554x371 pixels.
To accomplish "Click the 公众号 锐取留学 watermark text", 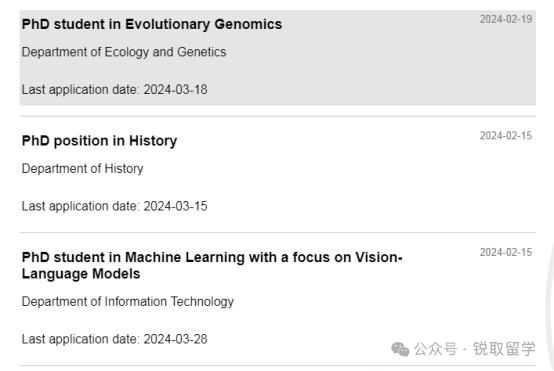I will pos(475,349).
